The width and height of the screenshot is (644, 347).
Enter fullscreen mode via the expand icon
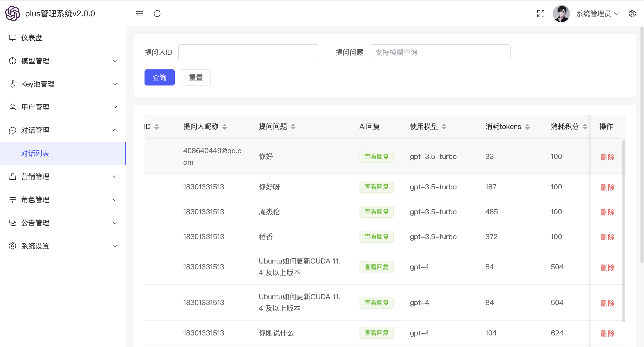pyautogui.click(x=541, y=14)
